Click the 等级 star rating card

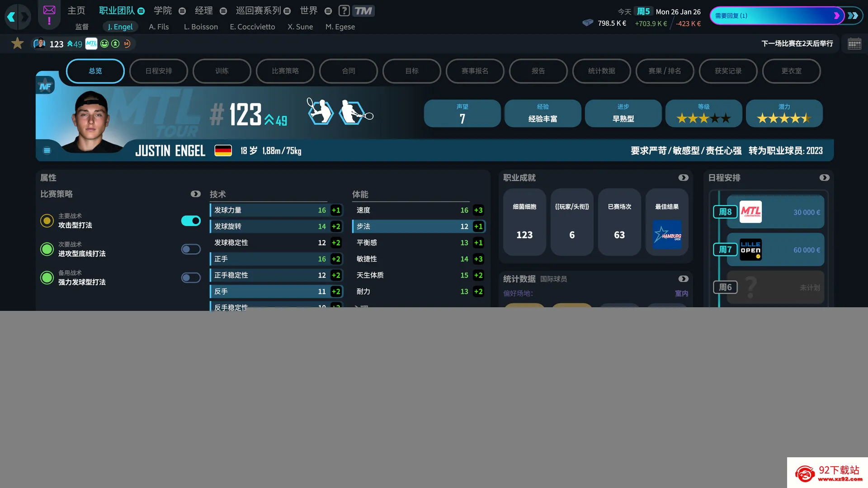[703, 113]
